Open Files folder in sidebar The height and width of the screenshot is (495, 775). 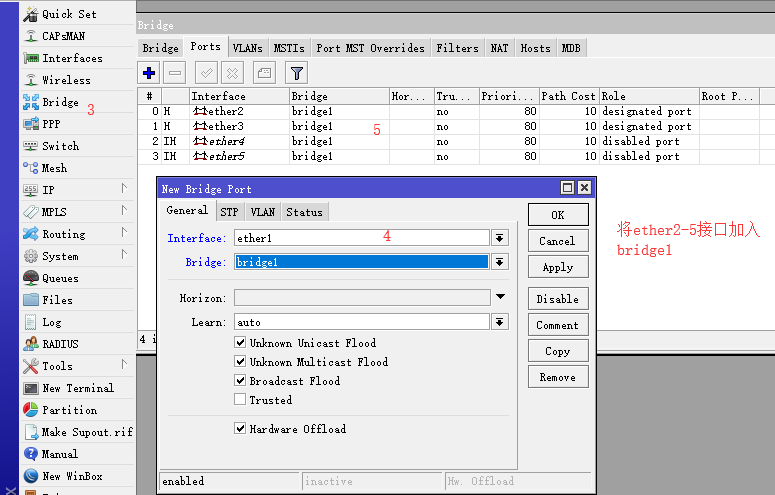[x=57, y=300]
